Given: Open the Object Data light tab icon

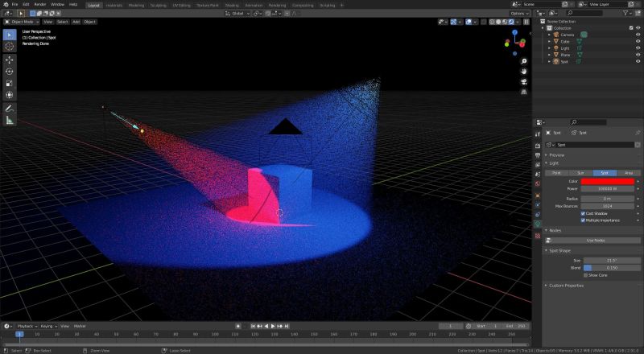Looking at the screenshot, I should pos(538,224).
